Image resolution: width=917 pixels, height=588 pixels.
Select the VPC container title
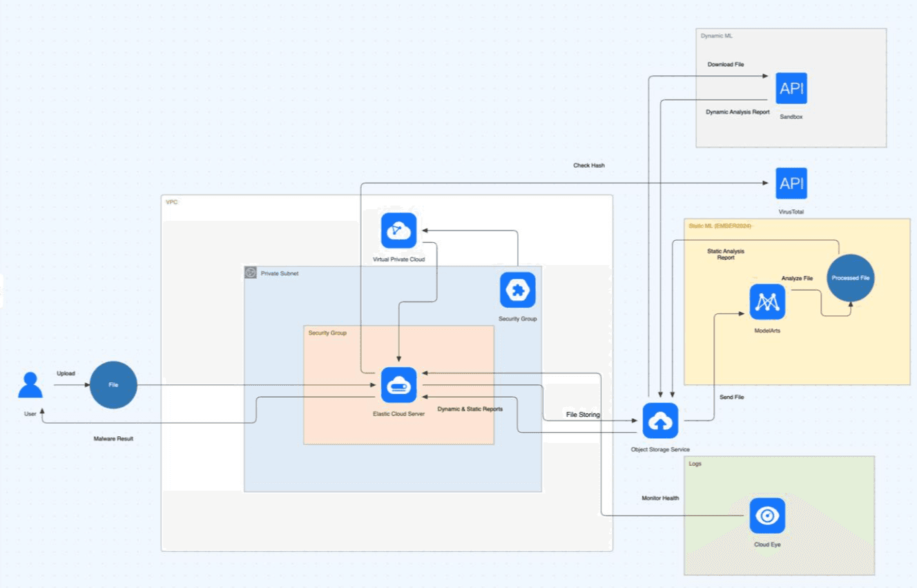click(171, 202)
